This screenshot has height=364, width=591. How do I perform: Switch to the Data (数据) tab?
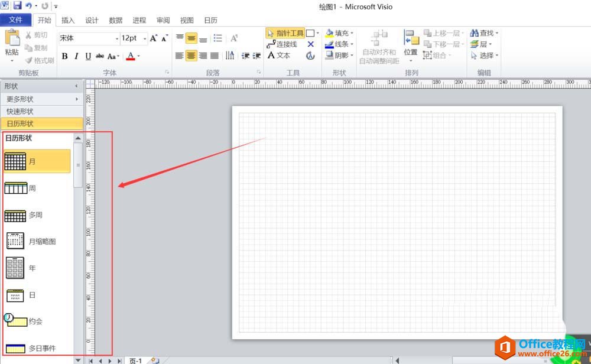pyautogui.click(x=115, y=20)
